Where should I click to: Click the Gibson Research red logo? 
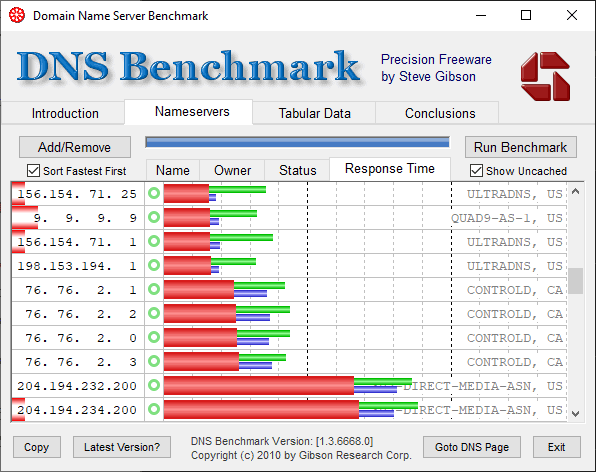[545, 76]
